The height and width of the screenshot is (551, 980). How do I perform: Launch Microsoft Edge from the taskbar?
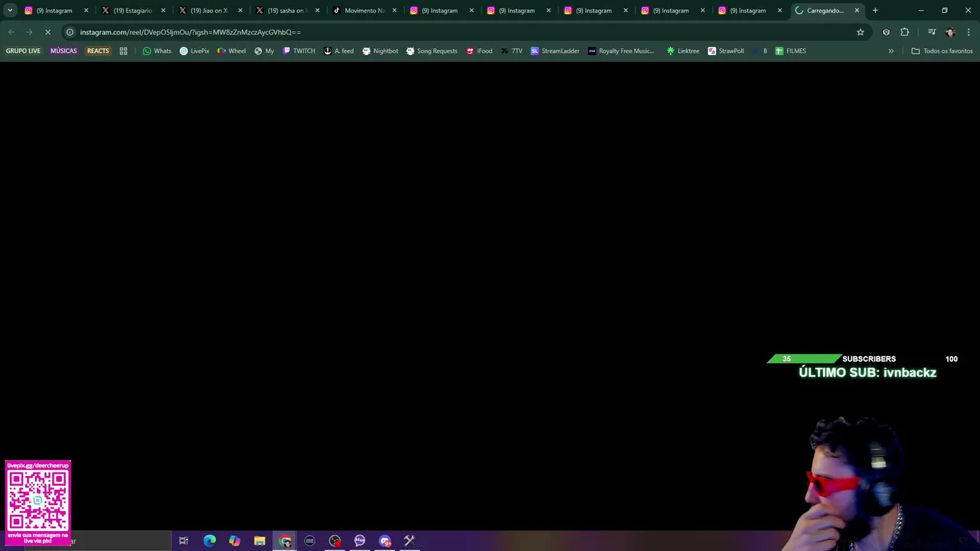209,541
